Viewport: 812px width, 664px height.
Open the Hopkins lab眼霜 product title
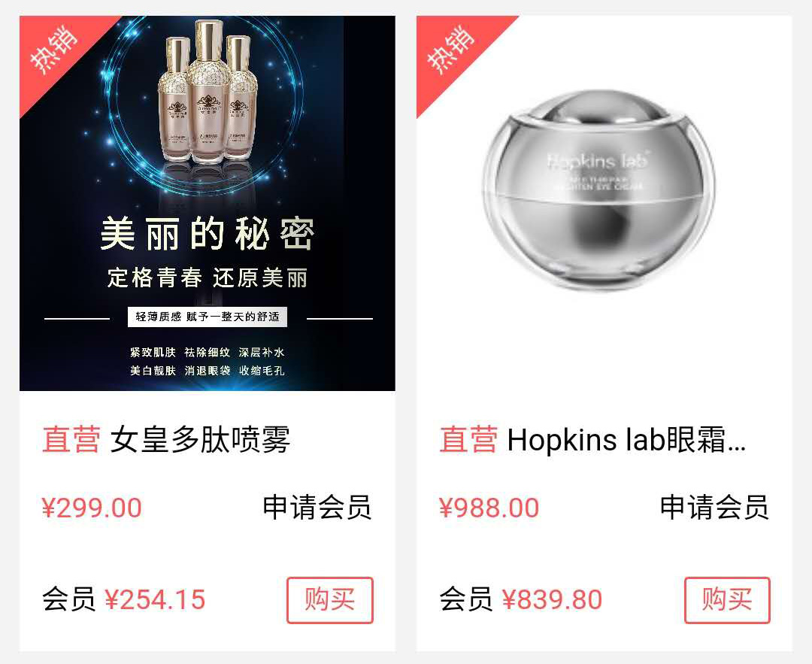pyautogui.click(x=626, y=439)
